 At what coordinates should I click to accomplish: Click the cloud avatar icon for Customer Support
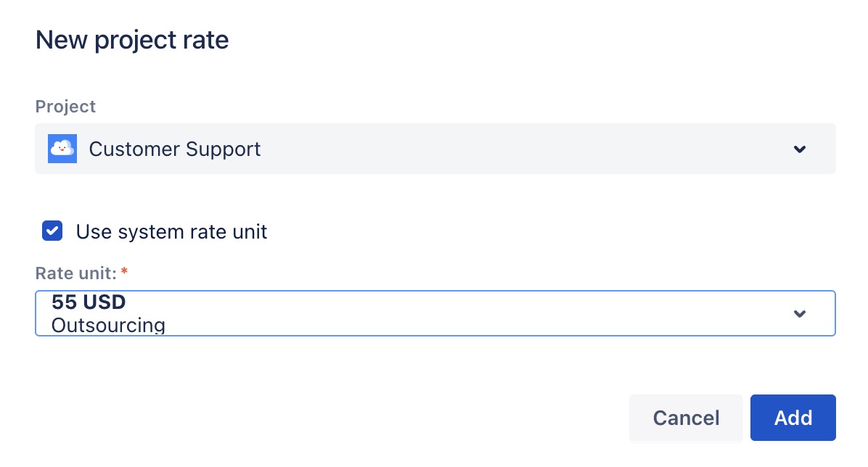click(x=62, y=149)
